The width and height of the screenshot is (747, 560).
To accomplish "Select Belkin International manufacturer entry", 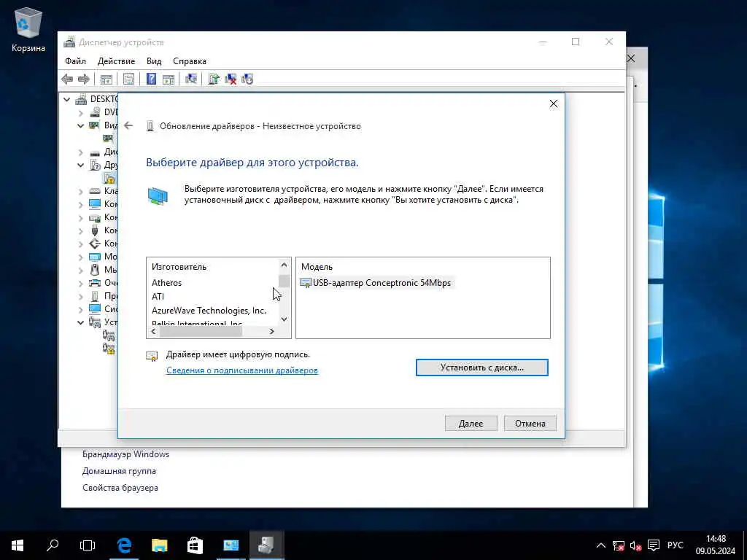I will pyautogui.click(x=197, y=323).
